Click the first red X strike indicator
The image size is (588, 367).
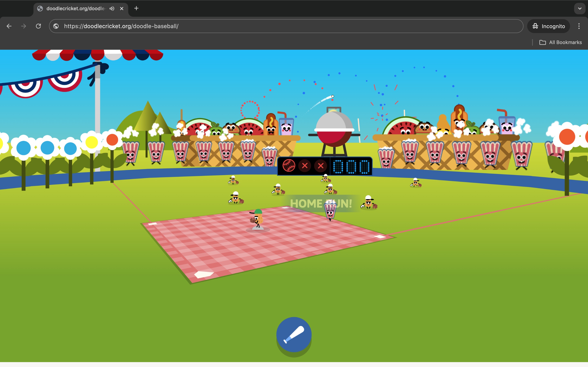click(x=305, y=166)
